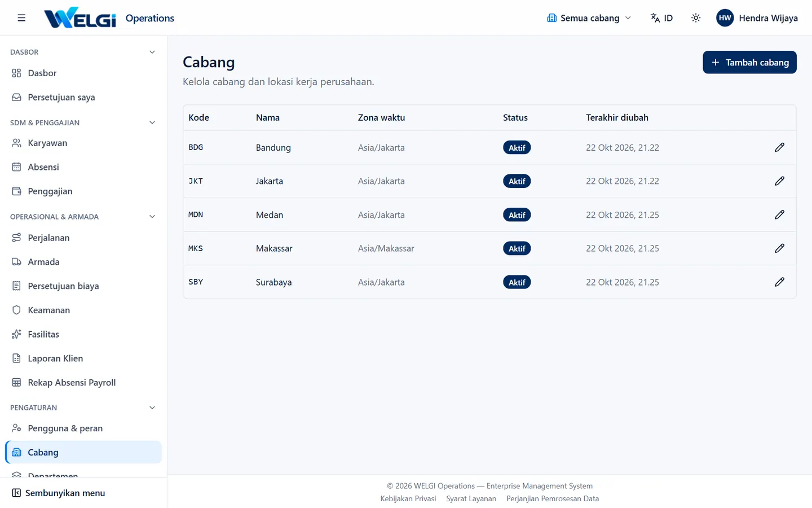Click Sembunyikan menu button
Screen dimensions: 812x508
pos(59,493)
